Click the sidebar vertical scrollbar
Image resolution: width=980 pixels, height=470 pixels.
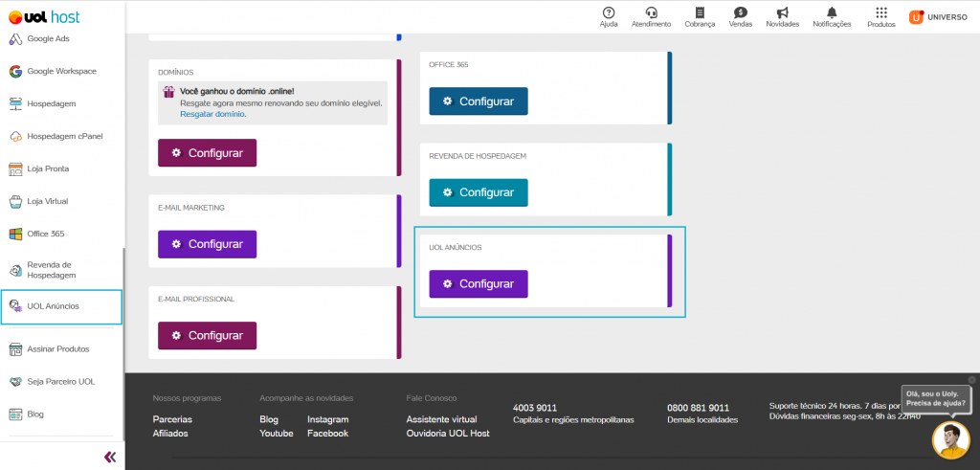click(123, 344)
